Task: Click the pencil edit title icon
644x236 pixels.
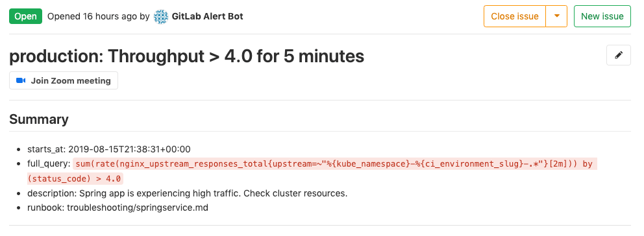Action: pos(619,55)
